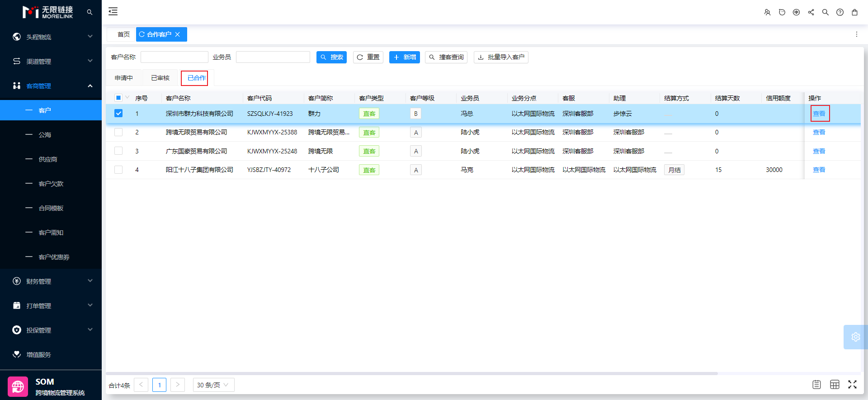This screenshot has width=868, height=400.
Task: Click the next page arrow
Action: 178,385
